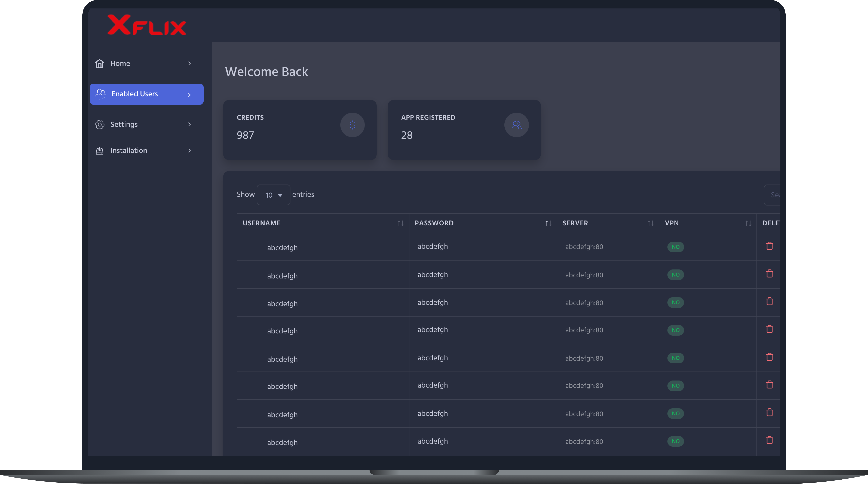The image size is (868, 484).
Task: Expand the Enabled Users chevron
Action: [189, 95]
